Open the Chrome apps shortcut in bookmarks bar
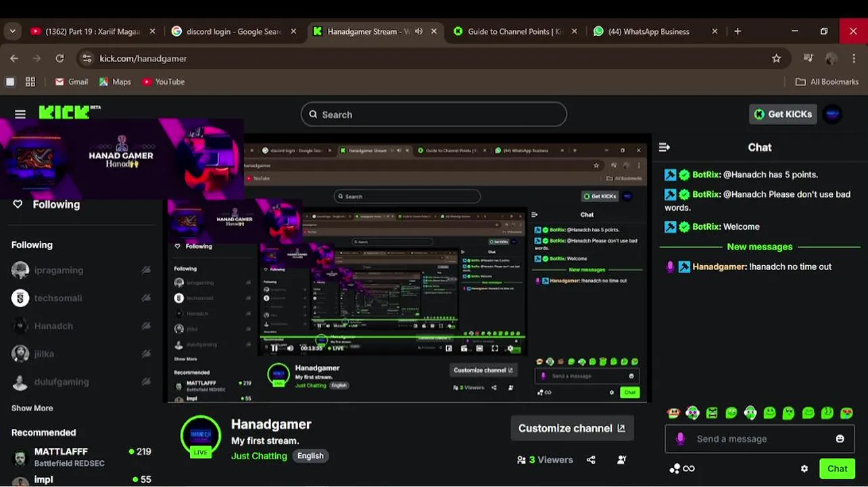Screen dimensions: 868x487 [x=10, y=82]
